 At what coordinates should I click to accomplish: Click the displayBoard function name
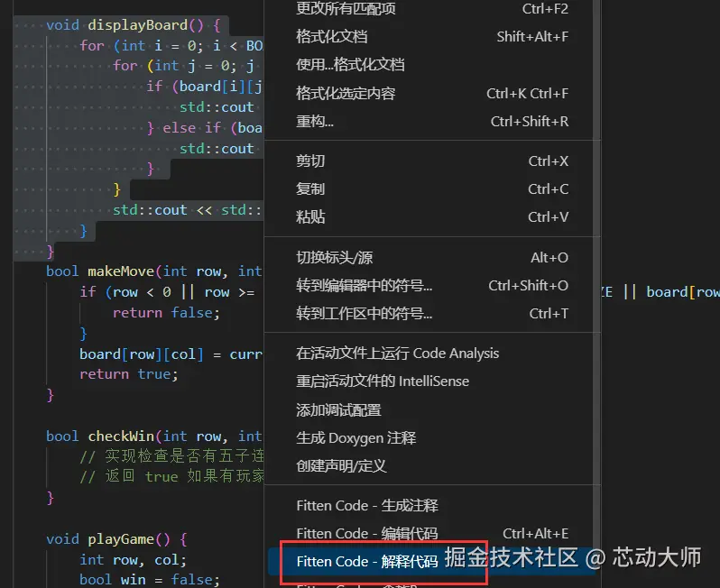[x=137, y=24]
